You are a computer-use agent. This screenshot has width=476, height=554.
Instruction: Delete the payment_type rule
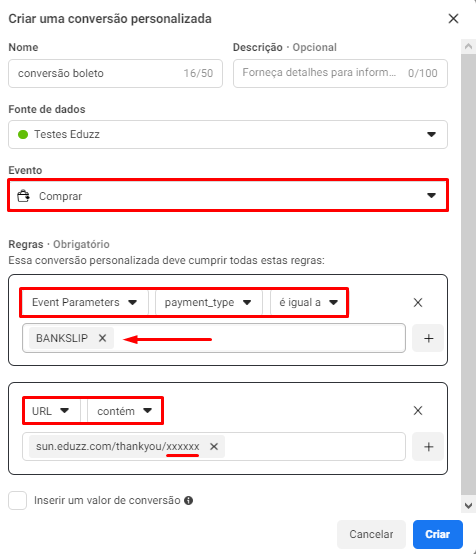[x=418, y=302]
